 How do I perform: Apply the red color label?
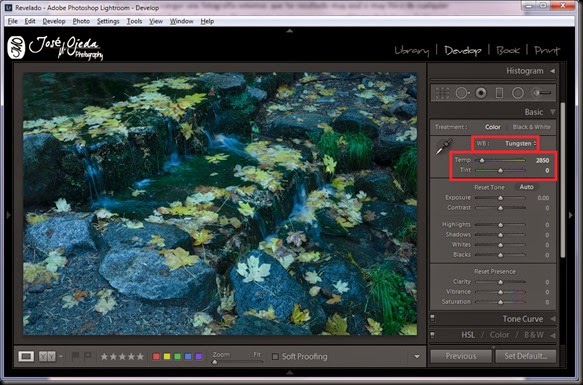click(x=156, y=356)
